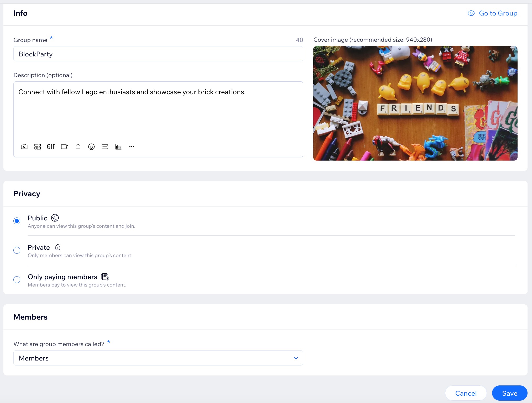Click the more options ellipsis icon
532x403 pixels.
click(x=132, y=146)
